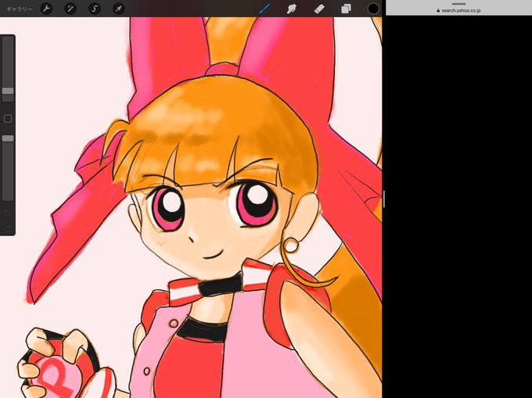Tap the redo arrow in sidebar
This screenshot has width=532, height=398.
[8, 228]
